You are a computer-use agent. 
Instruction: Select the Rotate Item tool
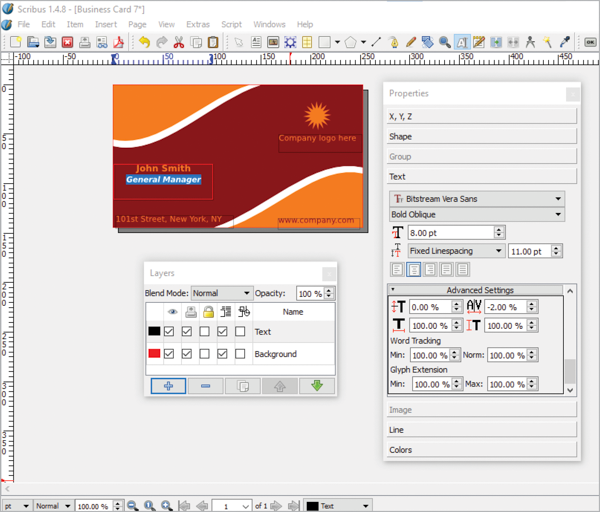(427, 42)
